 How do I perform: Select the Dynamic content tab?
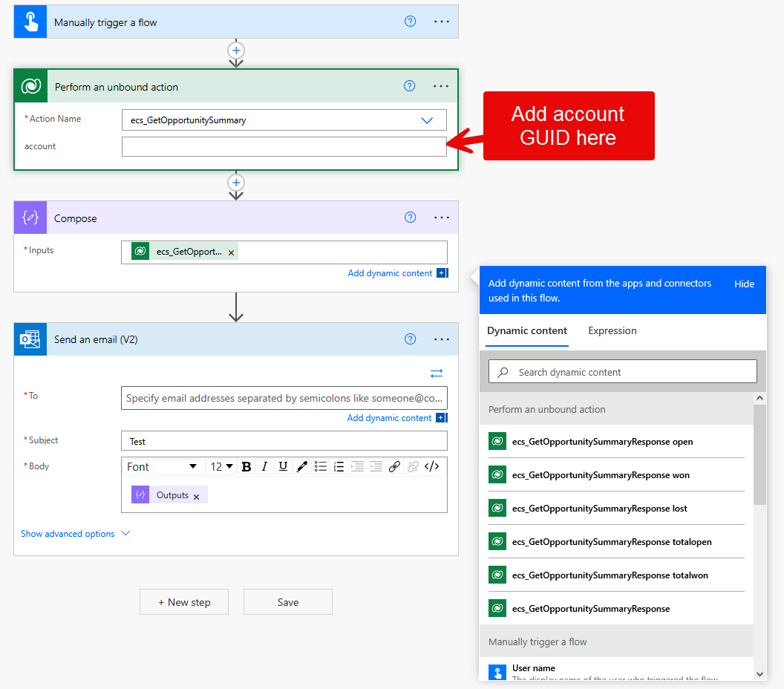click(x=527, y=331)
